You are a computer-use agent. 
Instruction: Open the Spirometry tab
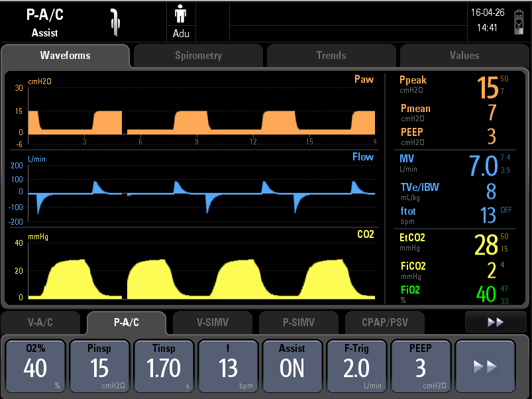(198, 56)
